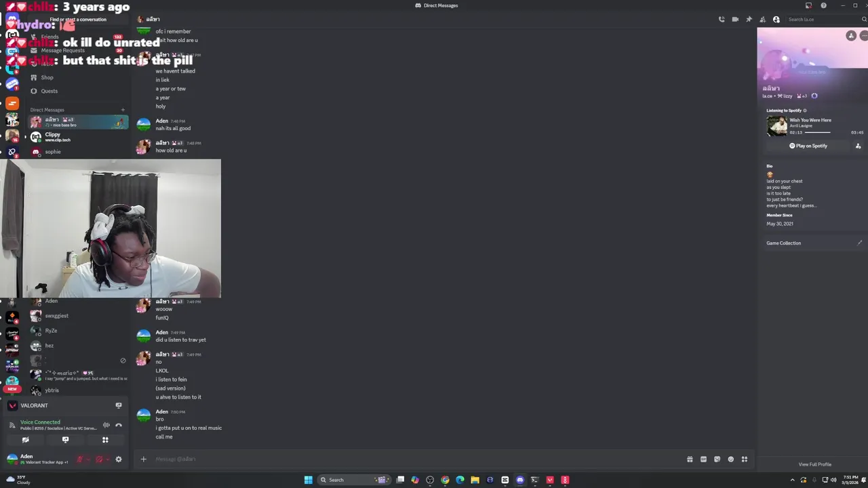Open pinned messages
The image size is (868, 488).
click(x=749, y=20)
